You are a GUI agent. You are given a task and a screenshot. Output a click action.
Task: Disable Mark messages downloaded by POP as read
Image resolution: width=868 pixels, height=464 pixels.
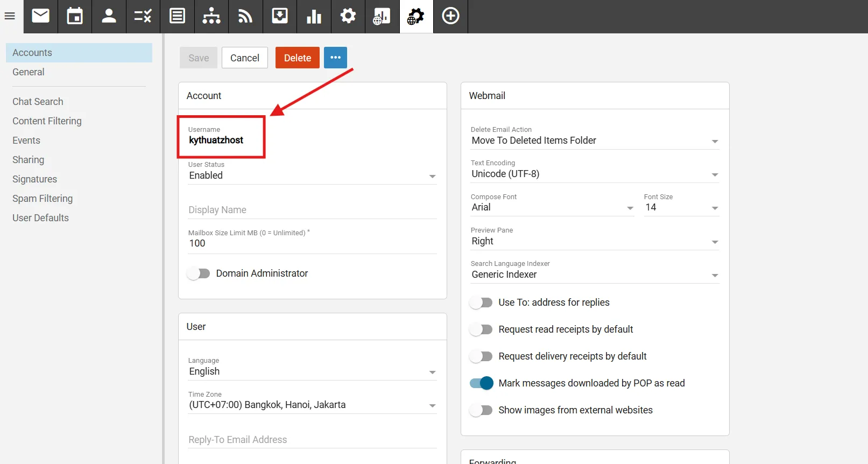[x=481, y=383]
